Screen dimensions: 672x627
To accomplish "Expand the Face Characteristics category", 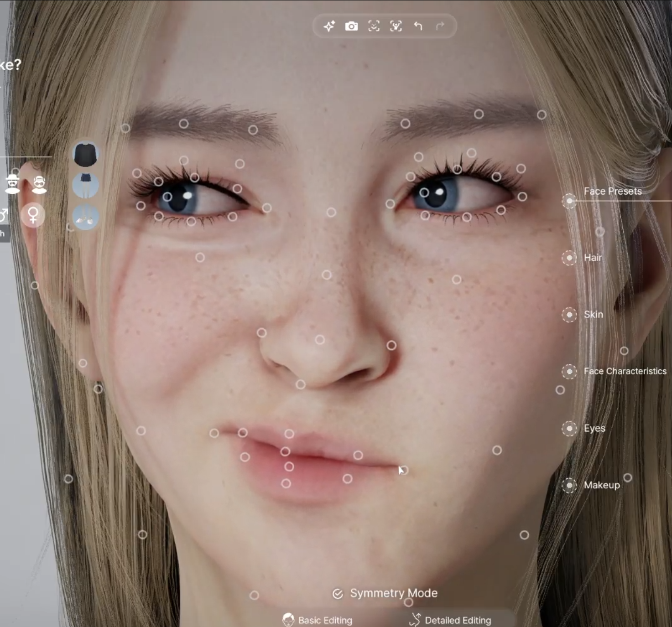I will [569, 372].
